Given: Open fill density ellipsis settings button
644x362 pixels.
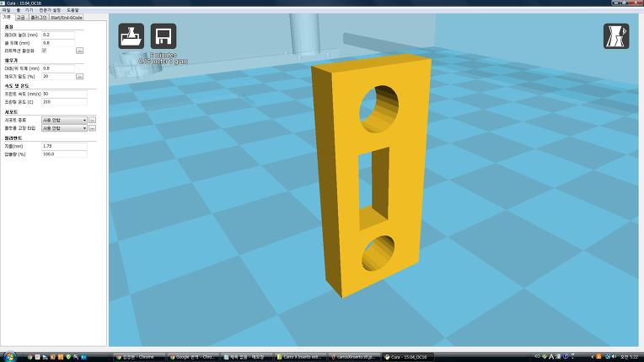Looking at the screenshot, I should click(x=80, y=77).
